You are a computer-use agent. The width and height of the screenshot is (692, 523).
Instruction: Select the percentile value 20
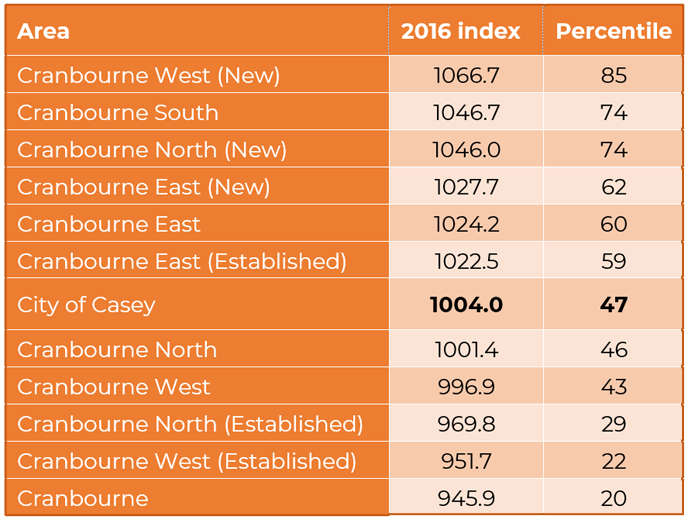click(x=613, y=498)
